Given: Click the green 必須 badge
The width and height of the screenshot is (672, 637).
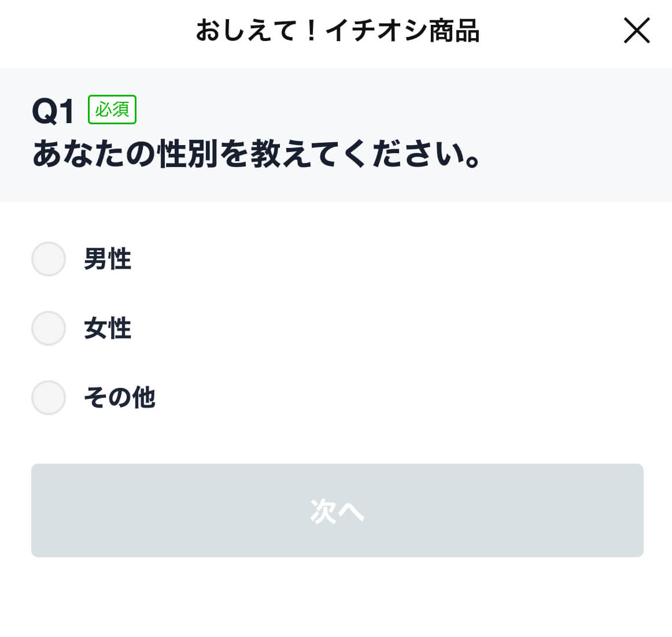Looking at the screenshot, I should tap(112, 110).
